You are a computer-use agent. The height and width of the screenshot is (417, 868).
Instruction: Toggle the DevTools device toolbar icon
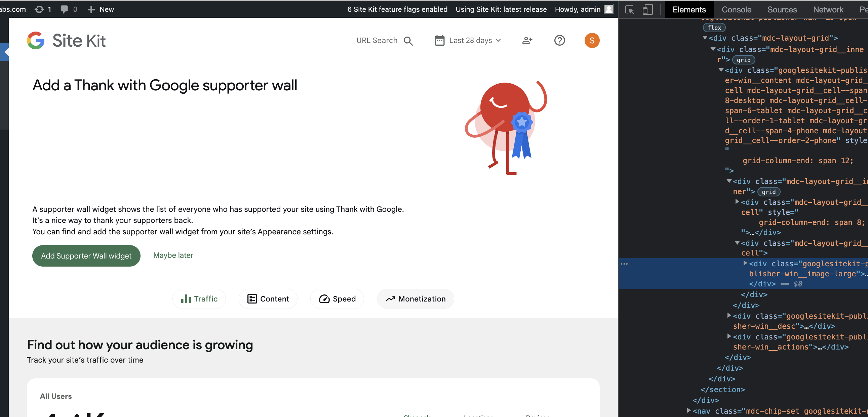[x=647, y=9]
